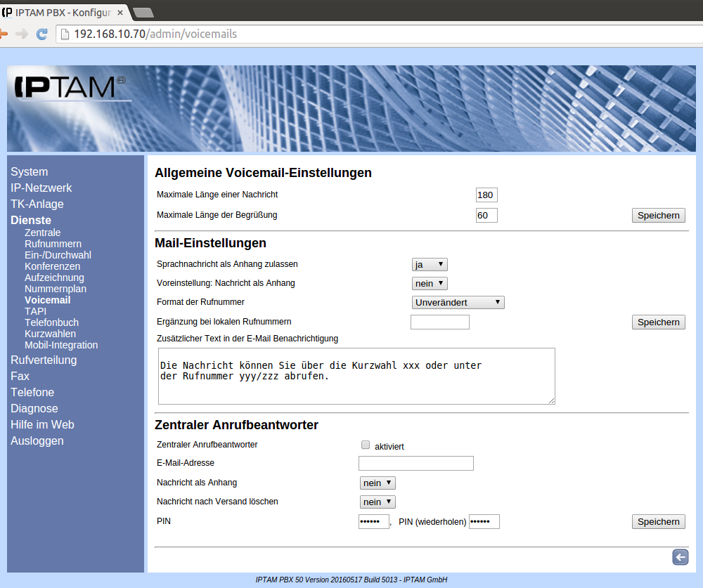Click the blue back arrow icon
Screen dimensions: 703x588
(680, 557)
